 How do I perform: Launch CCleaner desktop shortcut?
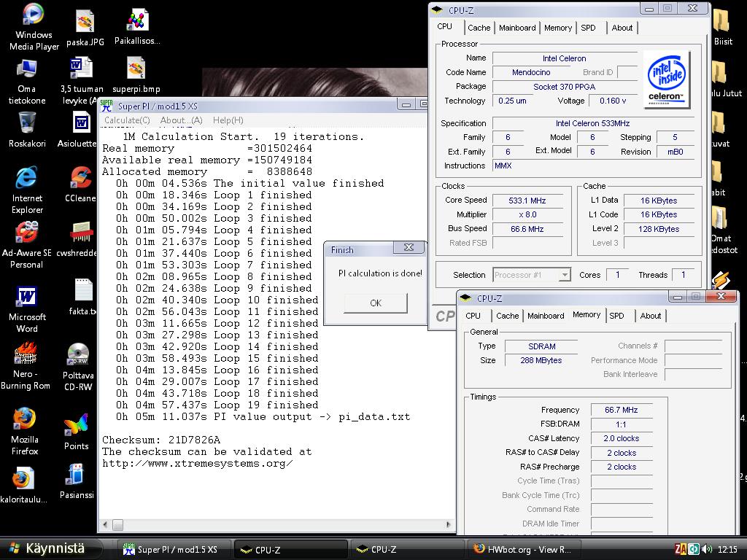pos(80,184)
